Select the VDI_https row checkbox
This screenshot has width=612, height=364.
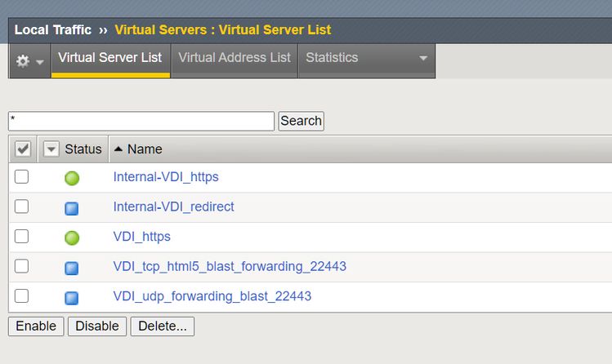tap(22, 237)
